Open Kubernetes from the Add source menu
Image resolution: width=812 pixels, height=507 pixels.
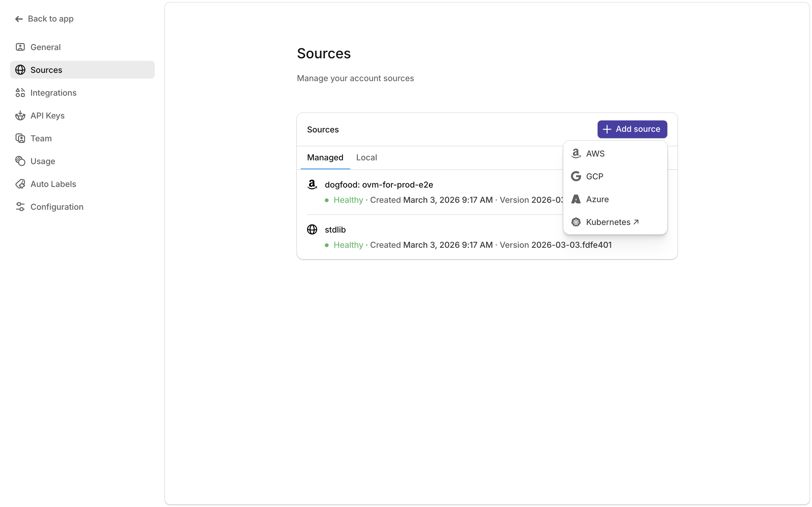tap(609, 221)
